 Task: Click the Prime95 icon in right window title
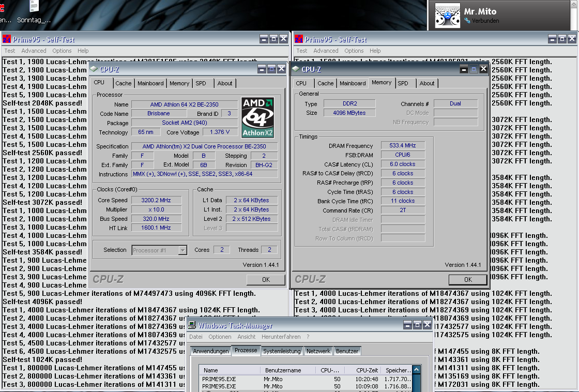(299, 39)
